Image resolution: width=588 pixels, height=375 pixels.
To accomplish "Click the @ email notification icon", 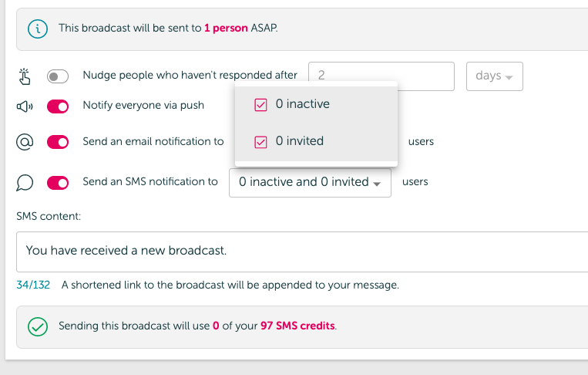I will 25,142.
